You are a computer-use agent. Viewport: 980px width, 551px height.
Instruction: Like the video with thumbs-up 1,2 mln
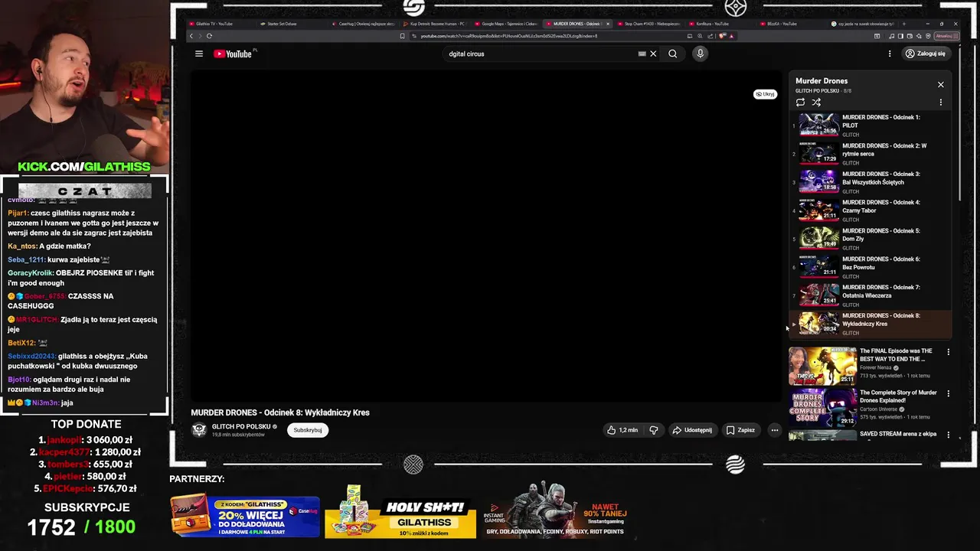tap(622, 430)
